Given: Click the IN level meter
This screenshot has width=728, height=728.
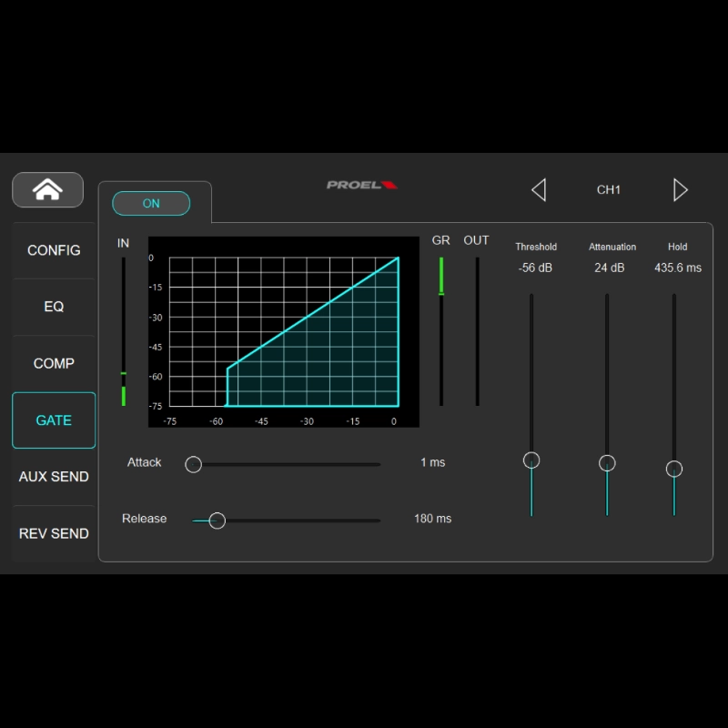Looking at the screenshot, I should point(123,328).
